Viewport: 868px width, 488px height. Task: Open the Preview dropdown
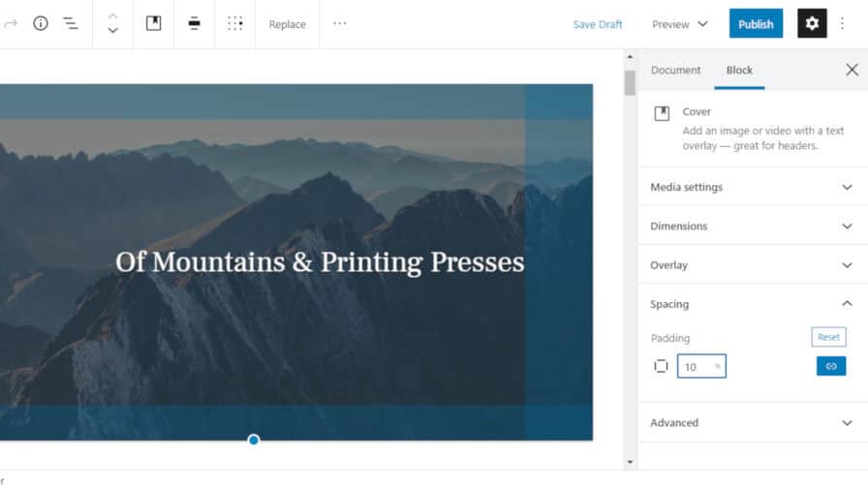click(x=679, y=24)
